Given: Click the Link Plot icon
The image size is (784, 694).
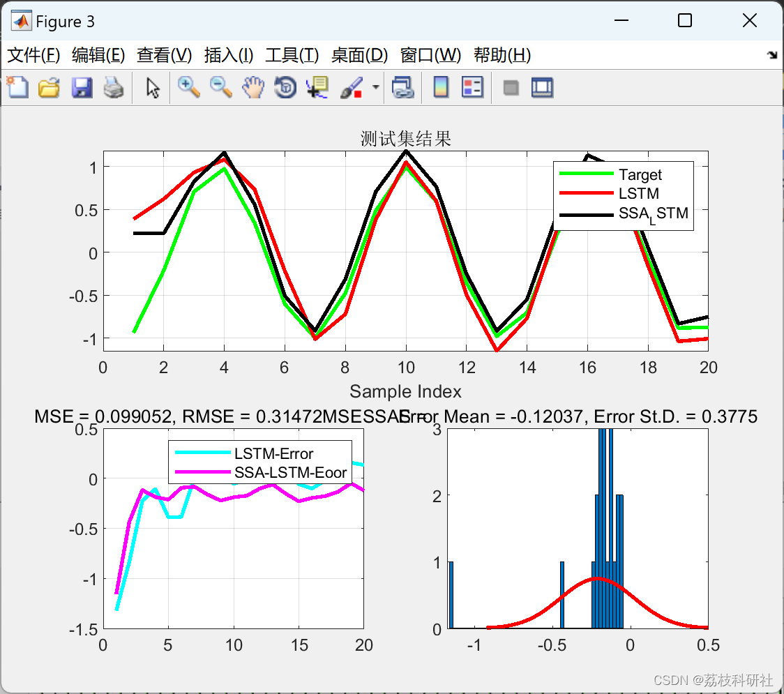Looking at the screenshot, I should (402, 87).
